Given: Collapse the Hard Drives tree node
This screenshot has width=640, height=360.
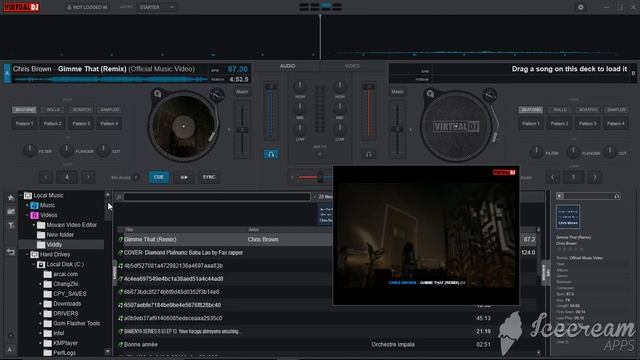Looking at the screenshot, I should coord(27,254).
